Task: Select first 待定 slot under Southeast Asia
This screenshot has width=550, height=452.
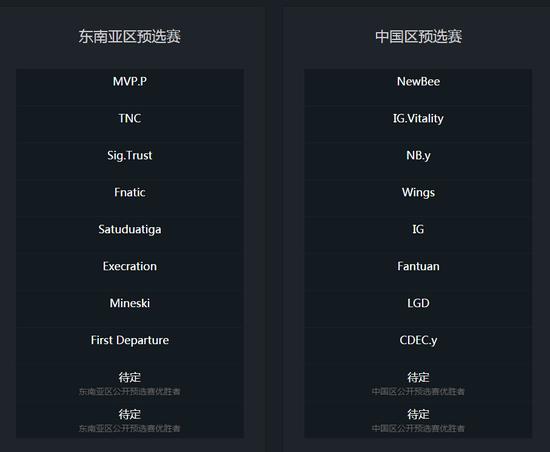Action: pos(130,383)
